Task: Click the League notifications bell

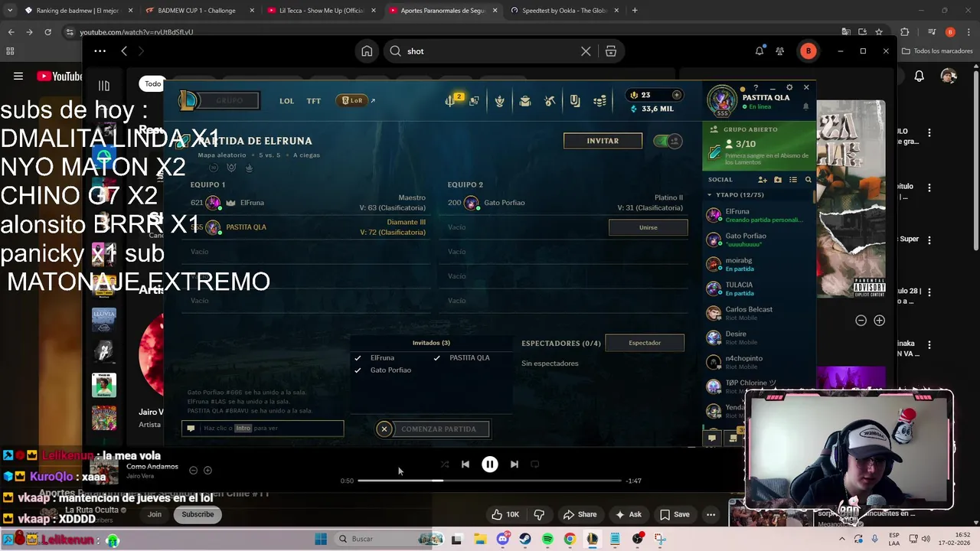Action: [805, 107]
